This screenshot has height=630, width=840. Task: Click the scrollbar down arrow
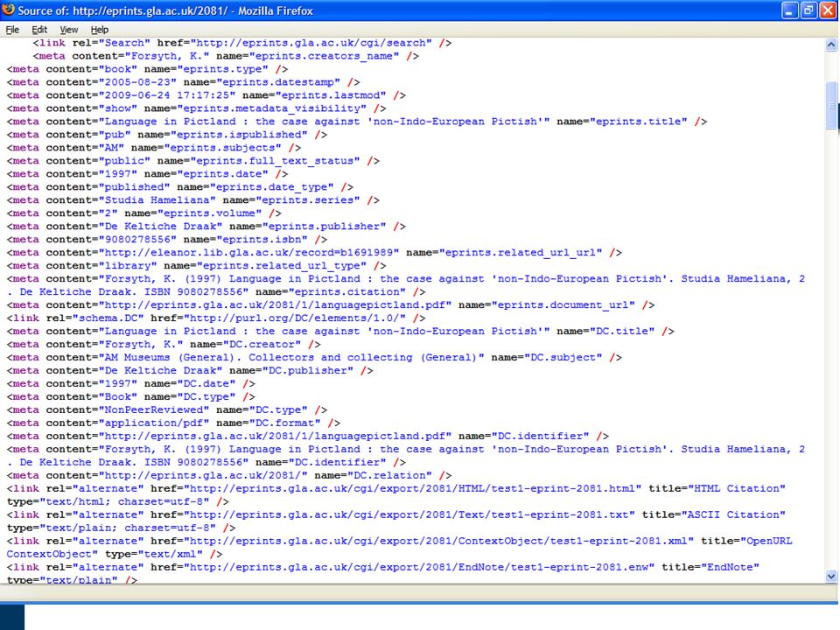831,577
